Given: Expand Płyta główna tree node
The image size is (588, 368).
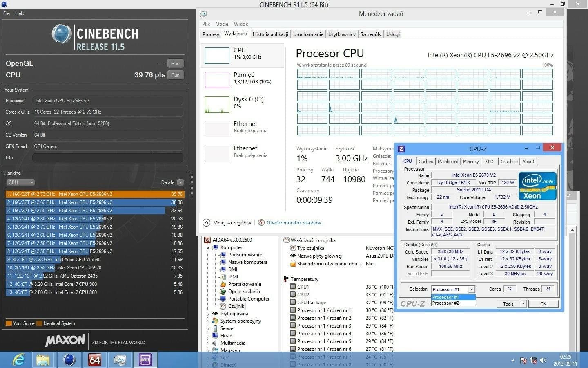Looking at the screenshot, I should [207, 314].
